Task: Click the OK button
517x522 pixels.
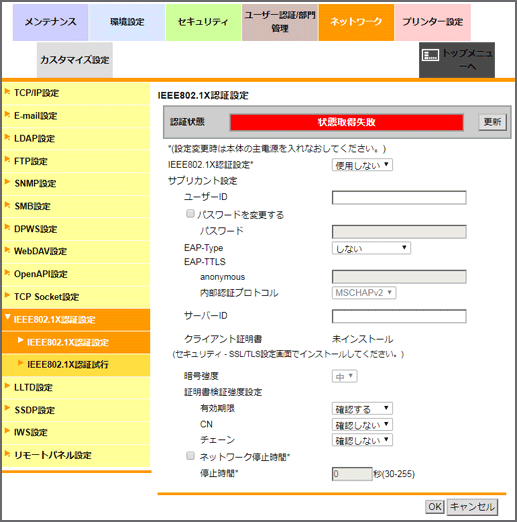Action: [435, 507]
